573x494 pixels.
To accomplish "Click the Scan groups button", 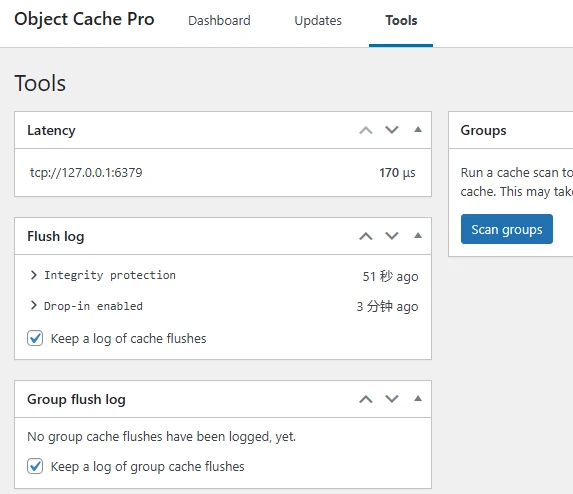I will pyautogui.click(x=506, y=229).
